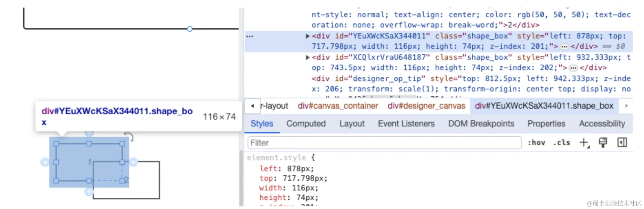Select the designer_op_tip div row
The image size is (644, 209).
[471, 84]
